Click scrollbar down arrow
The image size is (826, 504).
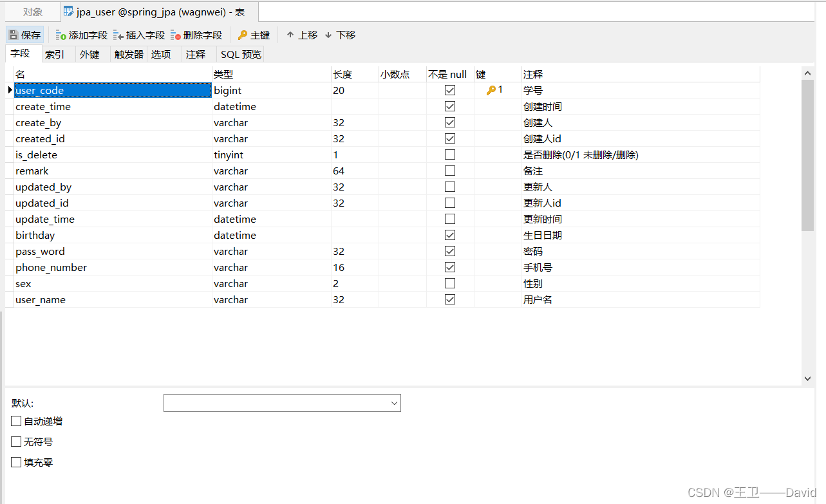click(808, 379)
